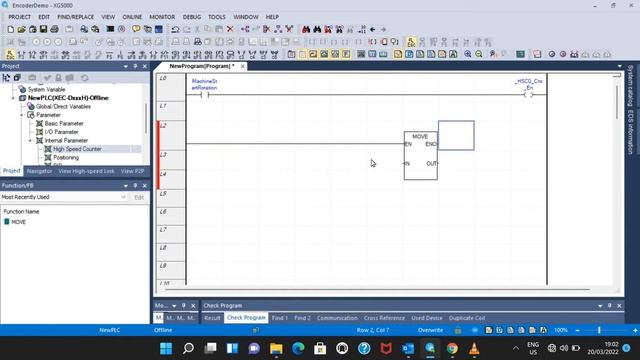
Task: Open Google Chrome from taskbar
Action: pyautogui.click(x=452, y=348)
